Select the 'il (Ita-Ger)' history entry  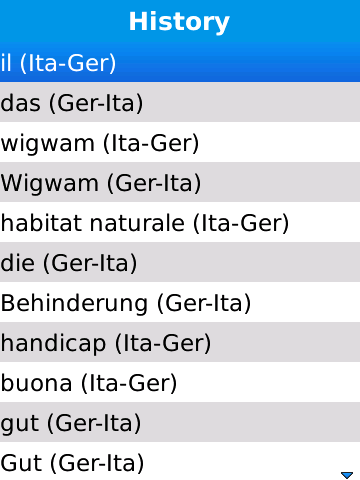(x=180, y=62)
